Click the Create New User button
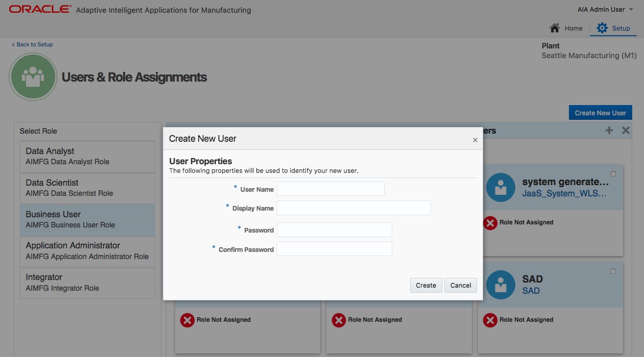 click(600, 112)
